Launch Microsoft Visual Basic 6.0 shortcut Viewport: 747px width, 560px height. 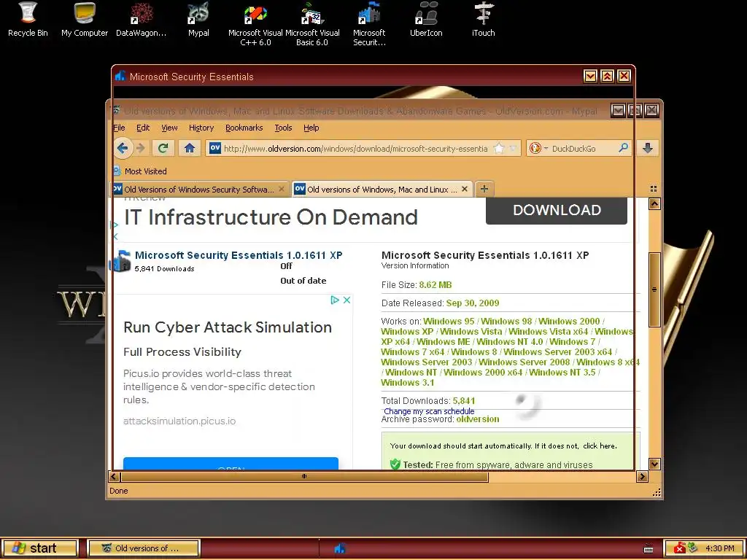point(312,23)
